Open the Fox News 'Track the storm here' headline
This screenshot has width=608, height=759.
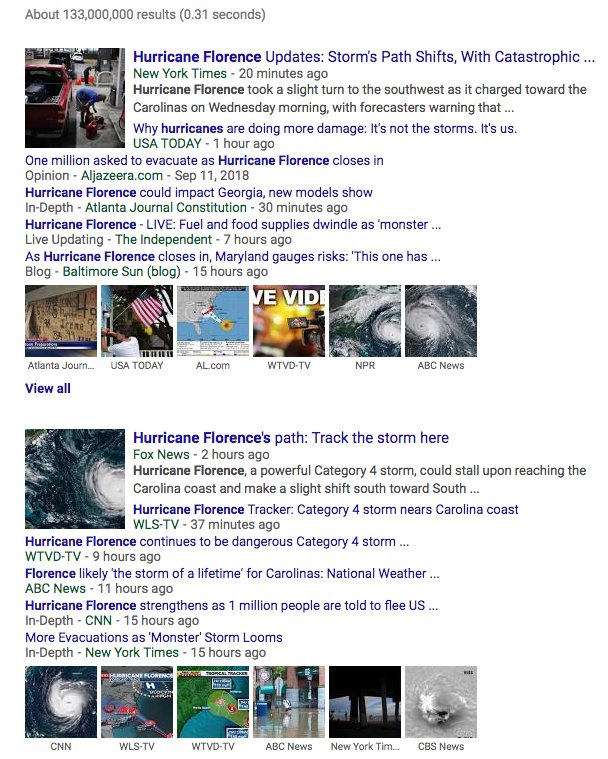(x=291, y=438)
